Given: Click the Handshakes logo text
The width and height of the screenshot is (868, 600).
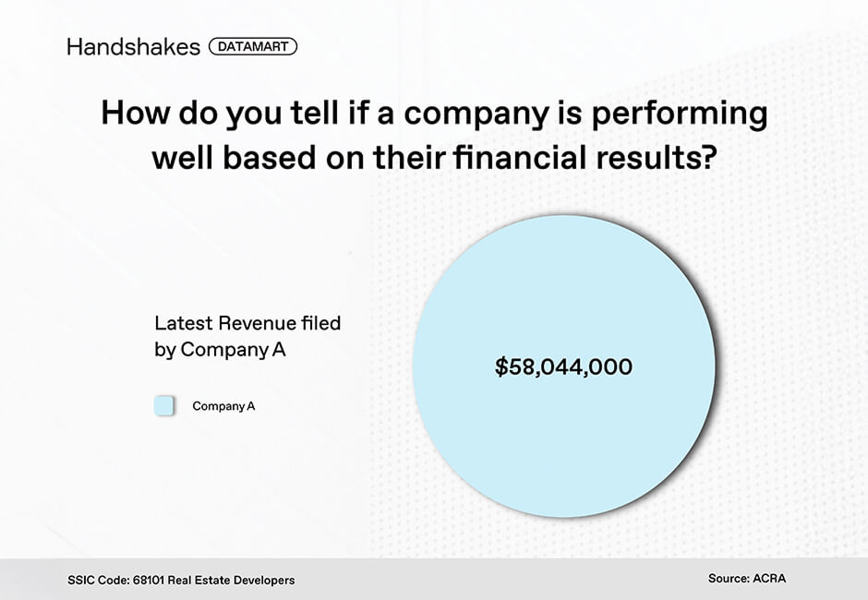Looking at the screenshot, I should coord(133,47).
